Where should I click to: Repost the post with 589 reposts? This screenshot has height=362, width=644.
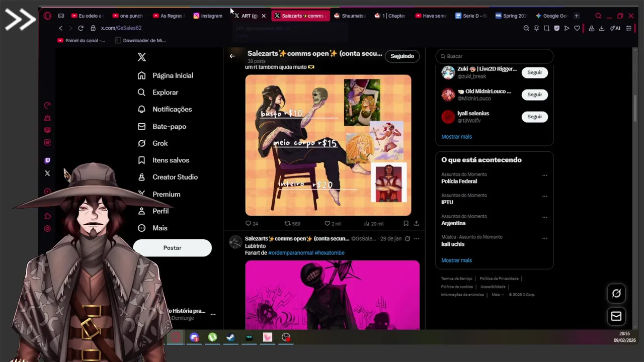coord(292,223)
